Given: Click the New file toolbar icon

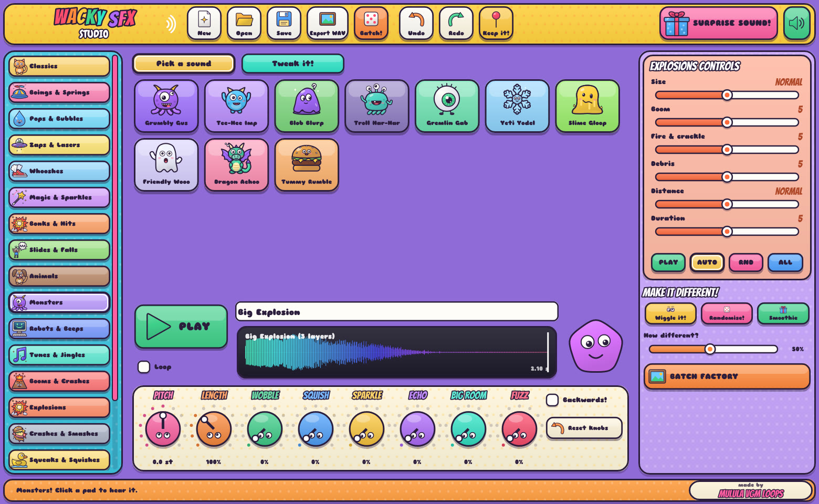Looking at the screenshot, I should coord(204,24).
